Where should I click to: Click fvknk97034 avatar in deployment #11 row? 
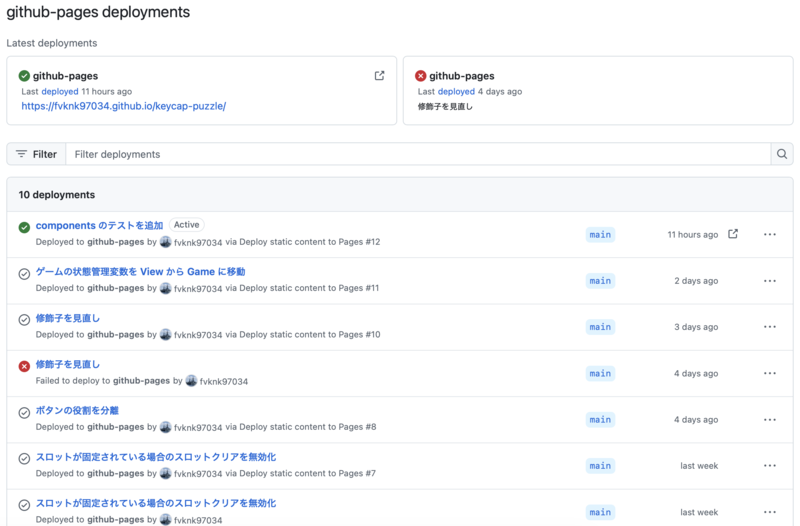pyautogui.click(x=165, y=288)
